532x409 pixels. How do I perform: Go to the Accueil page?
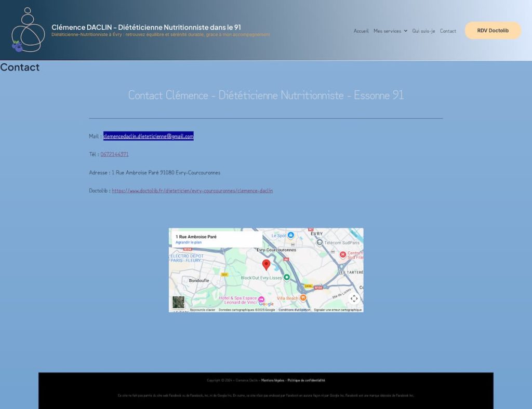361,31
